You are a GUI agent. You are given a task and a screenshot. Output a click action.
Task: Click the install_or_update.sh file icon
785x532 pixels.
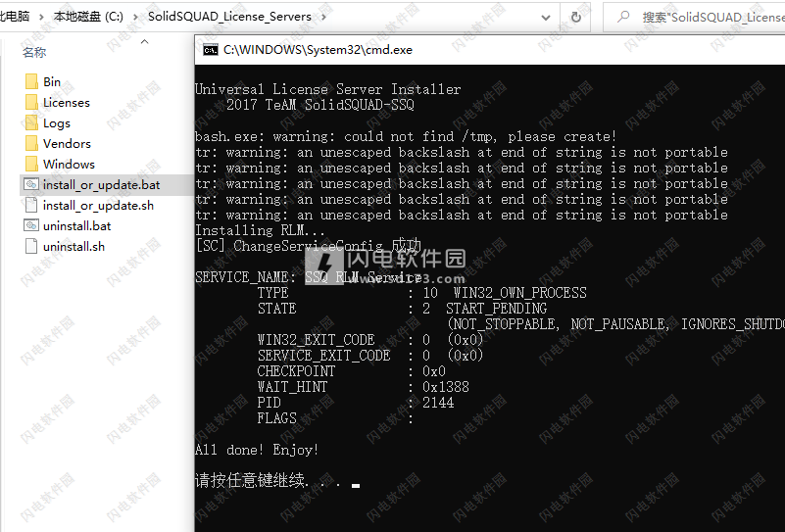[x=31, y=205]
